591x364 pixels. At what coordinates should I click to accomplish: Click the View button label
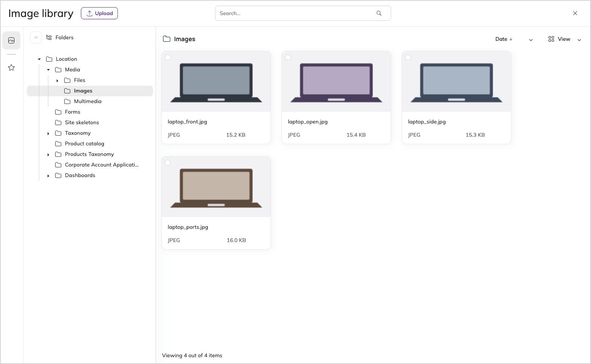tap(564, 39)
